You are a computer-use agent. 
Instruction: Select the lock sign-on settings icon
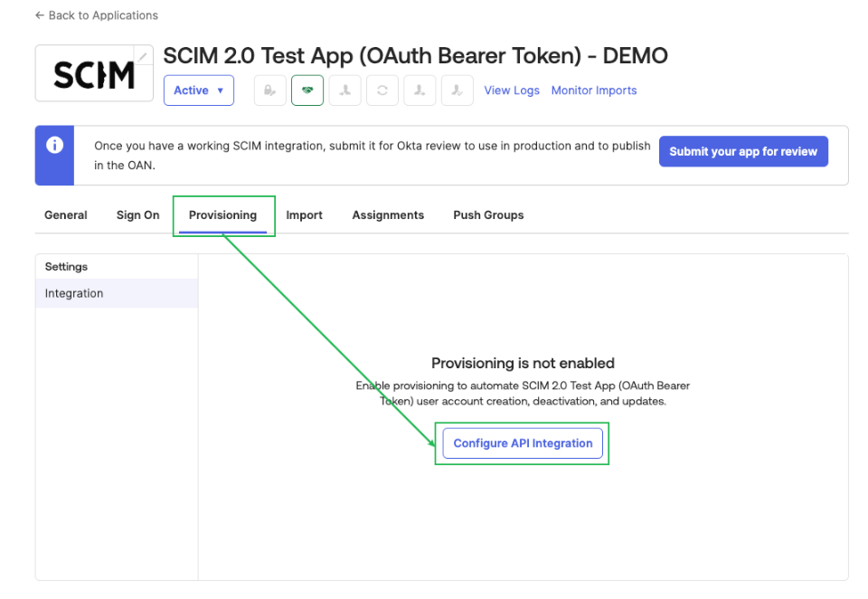pyautogui.click(x=269, y=90)
